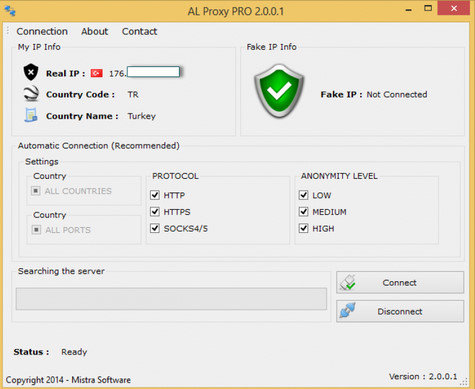
Task: Click the masked Real IP field
Action: pos(153,72)
